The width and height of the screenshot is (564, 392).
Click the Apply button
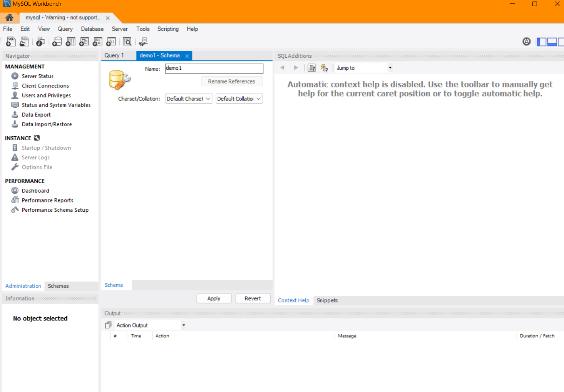[x=214, y=298]
